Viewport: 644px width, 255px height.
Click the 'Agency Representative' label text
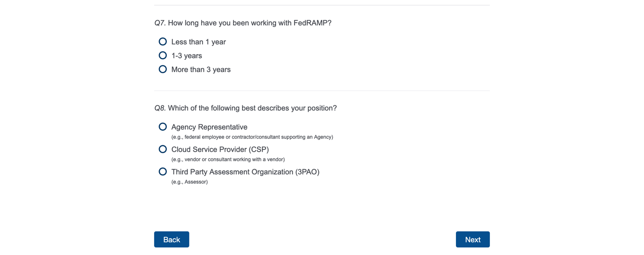tap(209, 127)
